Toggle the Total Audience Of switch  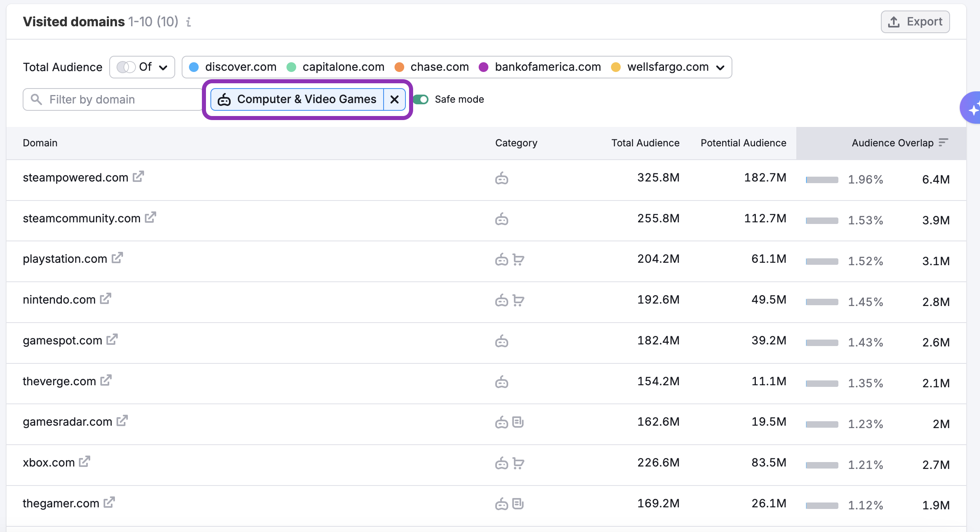[x=126, y=67]
